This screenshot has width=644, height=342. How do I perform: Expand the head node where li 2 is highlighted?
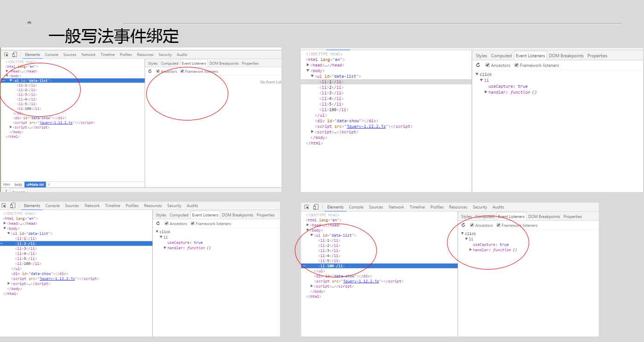[x=5, y=223]
